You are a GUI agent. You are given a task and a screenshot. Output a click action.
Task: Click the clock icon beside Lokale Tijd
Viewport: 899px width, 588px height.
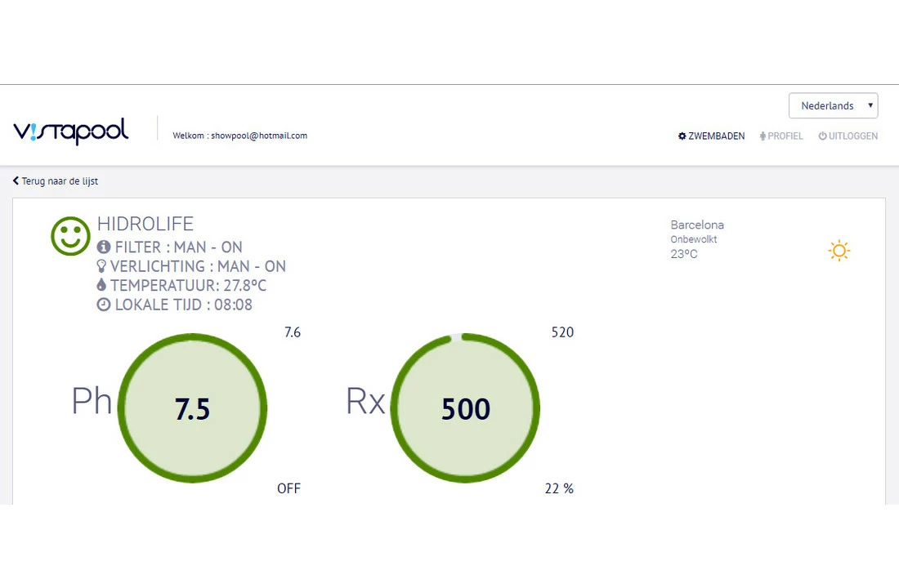[103, 305]
